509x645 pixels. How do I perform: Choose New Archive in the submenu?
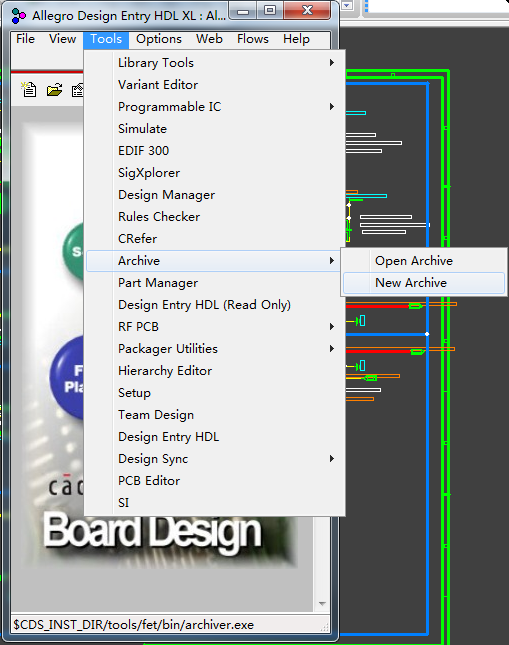tap(424, 283)
